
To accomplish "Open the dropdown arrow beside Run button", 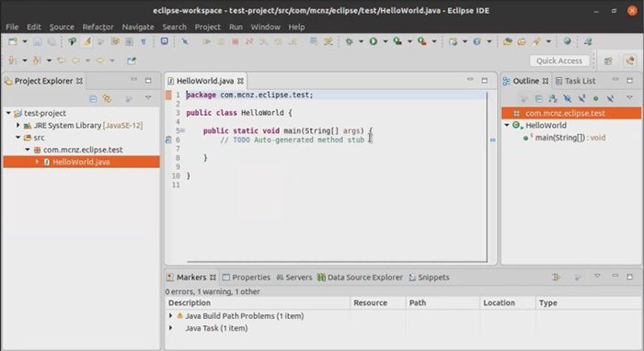I will (385, 41).
